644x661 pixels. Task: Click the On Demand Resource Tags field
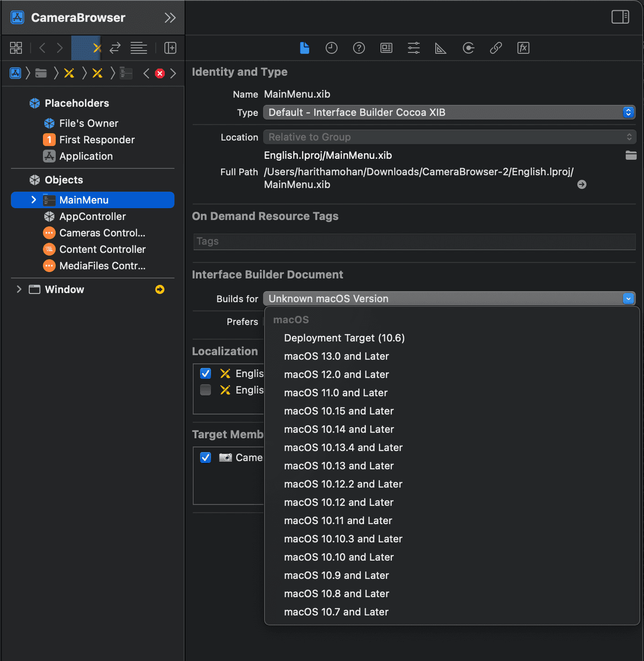click(x=414, y=241)
